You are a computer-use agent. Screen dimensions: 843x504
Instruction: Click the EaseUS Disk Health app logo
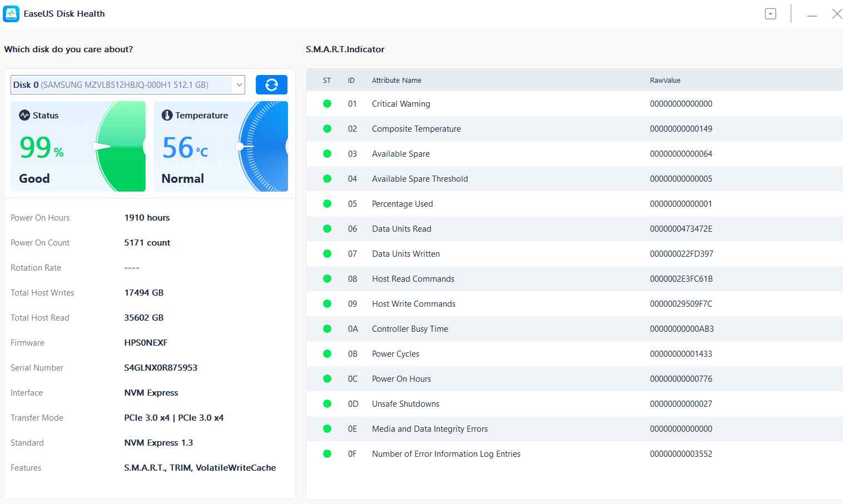(11, 14)
